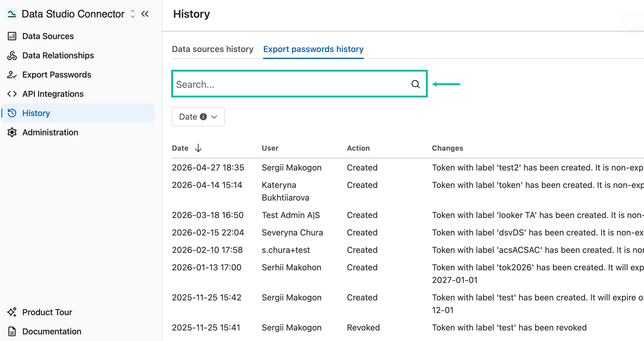This screenshot has height=341, width=644.
Task: Click the History page title
Action: tap(191, 14)
